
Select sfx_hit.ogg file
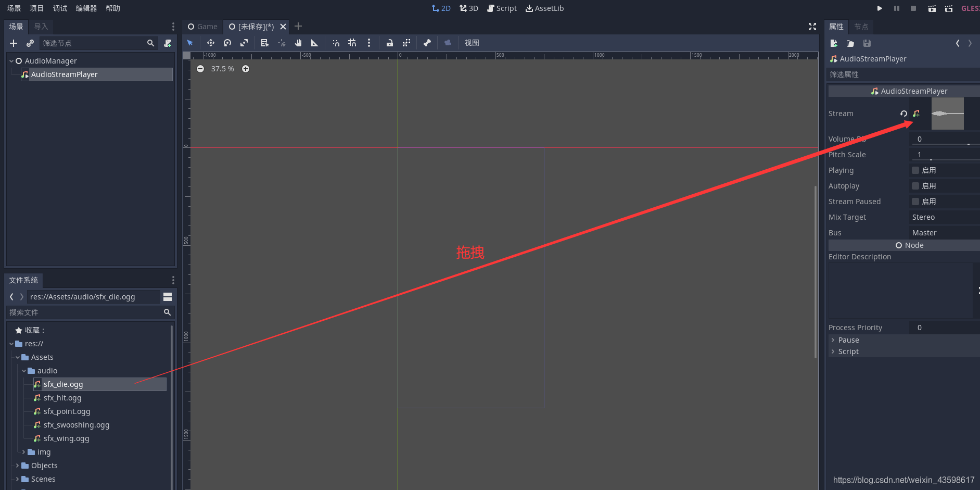click(x=62, y=398)
